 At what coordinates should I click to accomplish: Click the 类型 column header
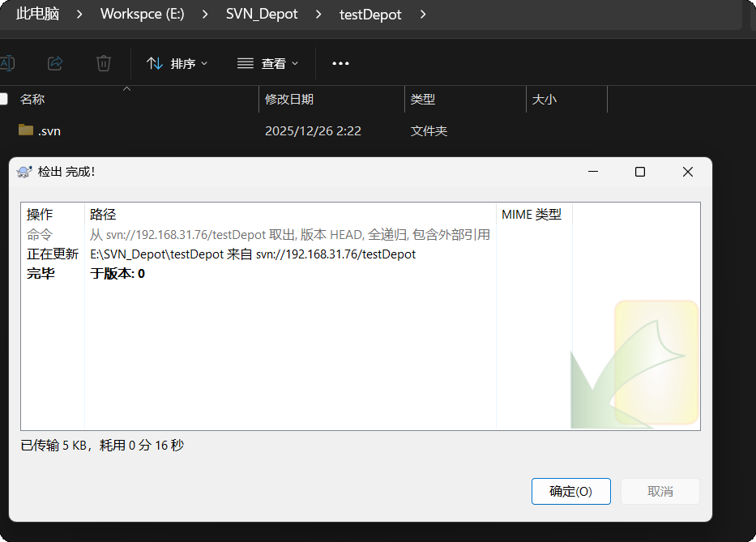423,99
